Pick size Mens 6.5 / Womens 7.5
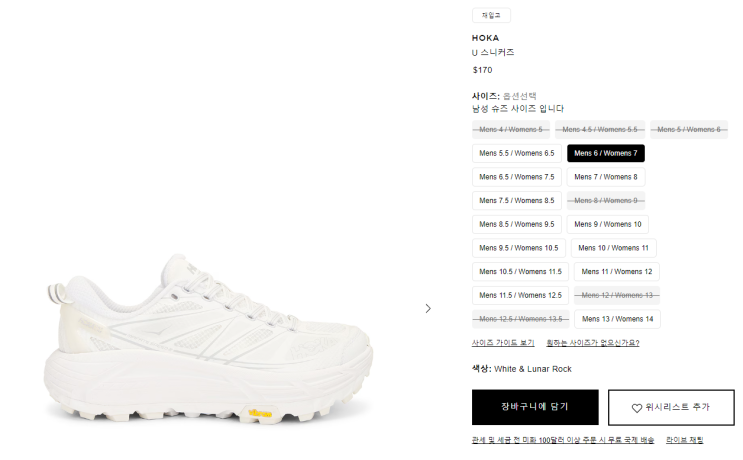 click(x=516, y=177)
